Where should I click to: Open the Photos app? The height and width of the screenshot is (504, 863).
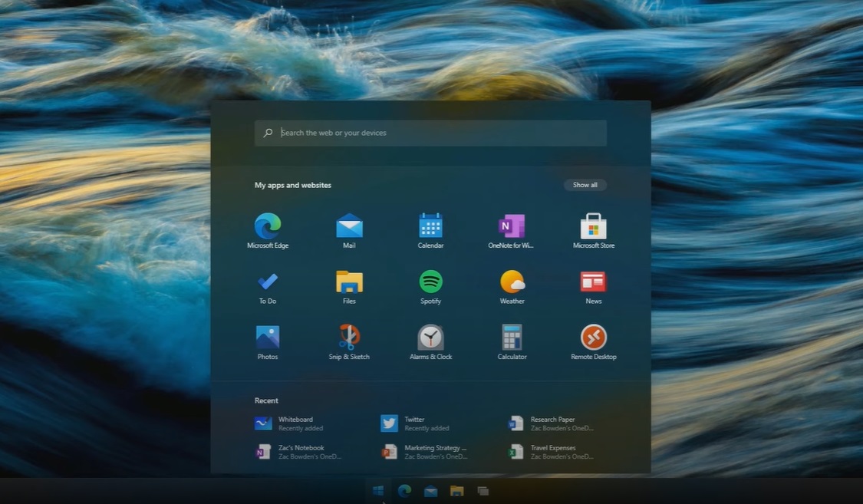268,343
